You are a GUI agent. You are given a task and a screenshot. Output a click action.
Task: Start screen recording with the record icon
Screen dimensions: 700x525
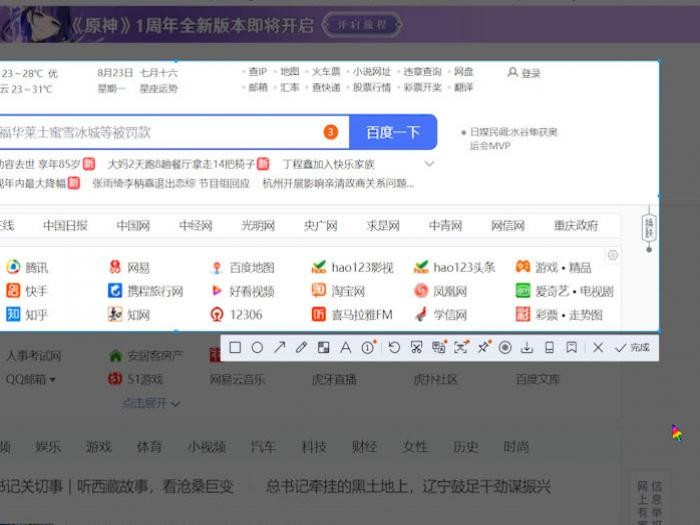point(505,347)
